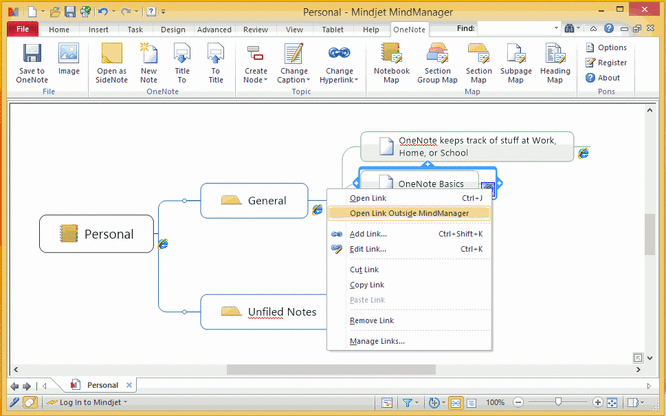Click the Open folder icon in quick access
This screenshot has height=416, width=666.
54,11
